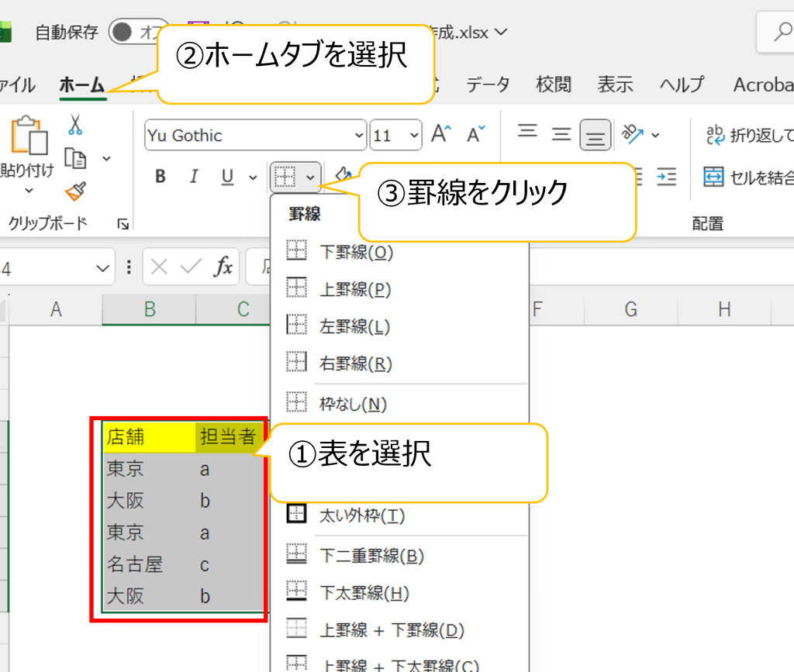Expand the borders dropdown arrow

point(310,177)
